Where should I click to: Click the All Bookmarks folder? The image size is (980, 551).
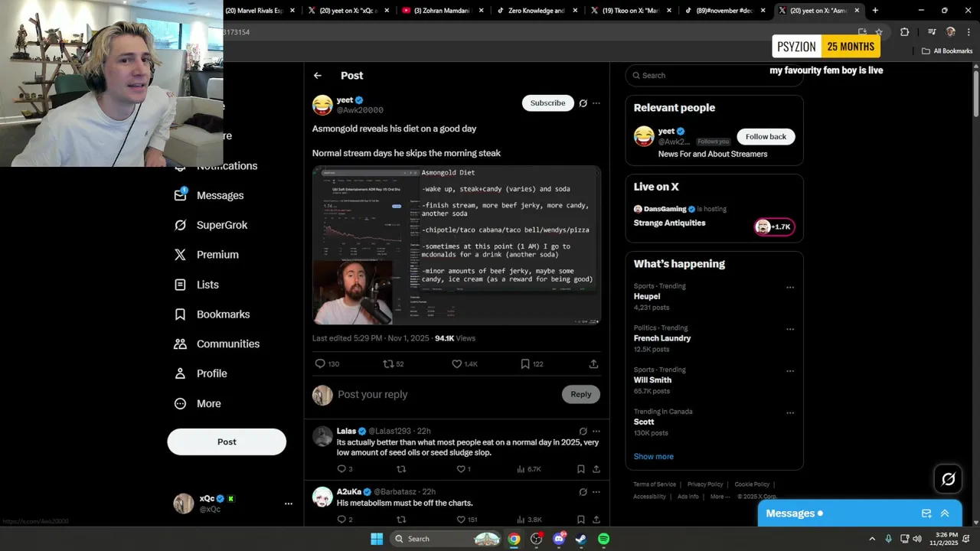click(947, 51)
